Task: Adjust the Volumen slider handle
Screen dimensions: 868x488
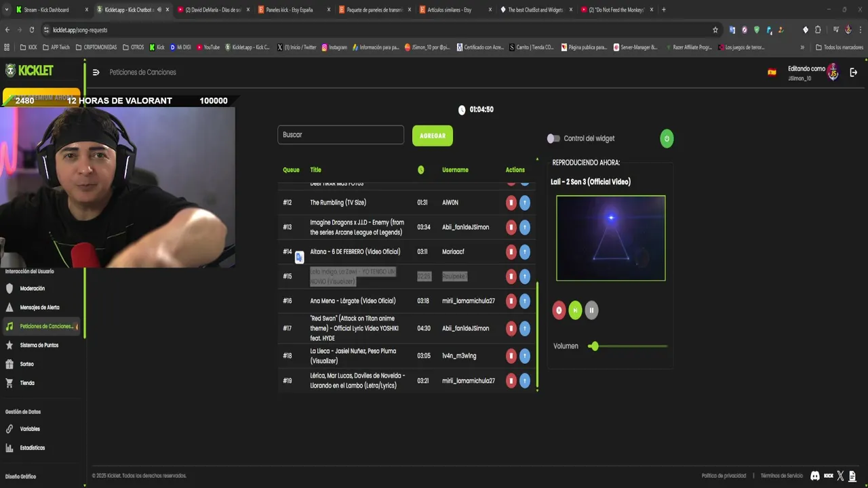Action: tap(594, 346)
